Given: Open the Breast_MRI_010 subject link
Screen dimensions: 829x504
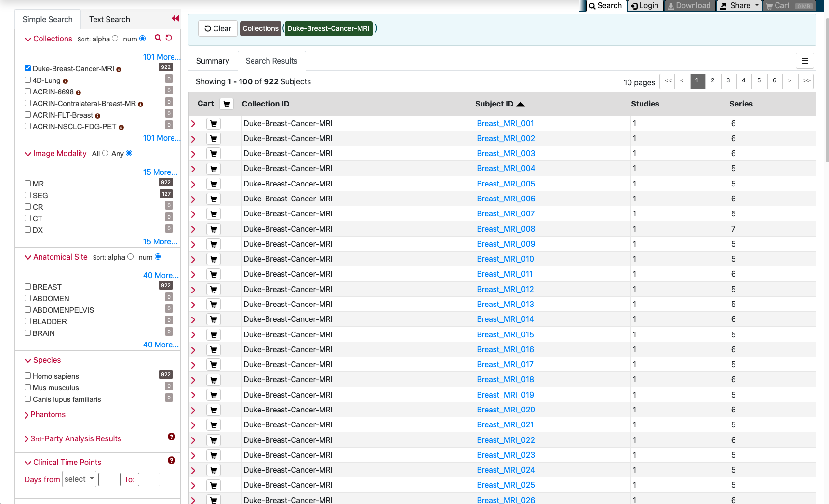Looking at the screenshot, I should coord(505,259).
